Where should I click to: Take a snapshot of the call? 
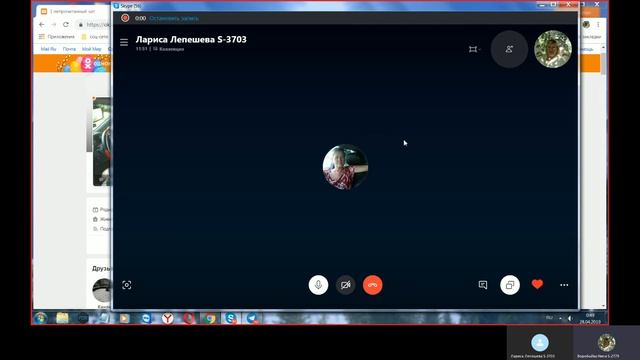[127, 285]
